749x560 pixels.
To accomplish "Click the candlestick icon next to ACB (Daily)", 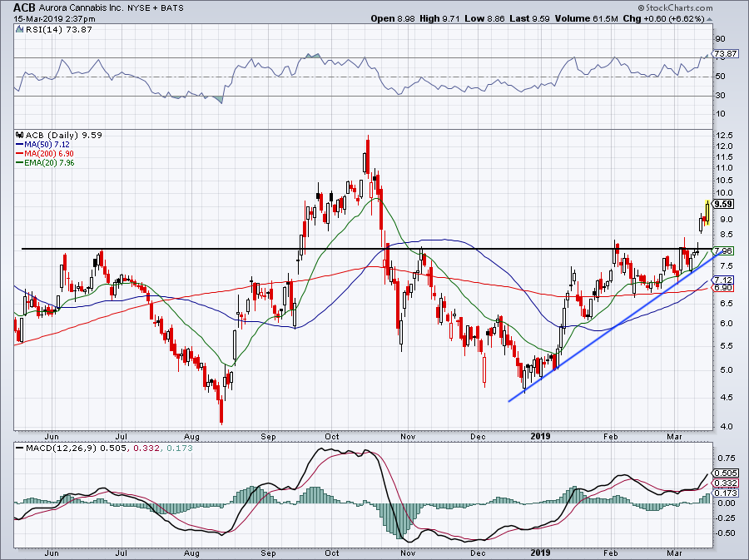I will point(19,135).
